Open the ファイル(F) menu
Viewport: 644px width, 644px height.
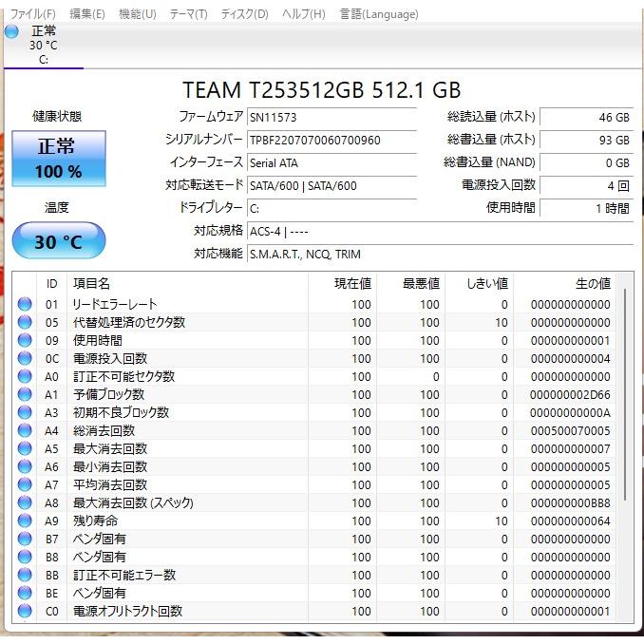pos(32,14)
